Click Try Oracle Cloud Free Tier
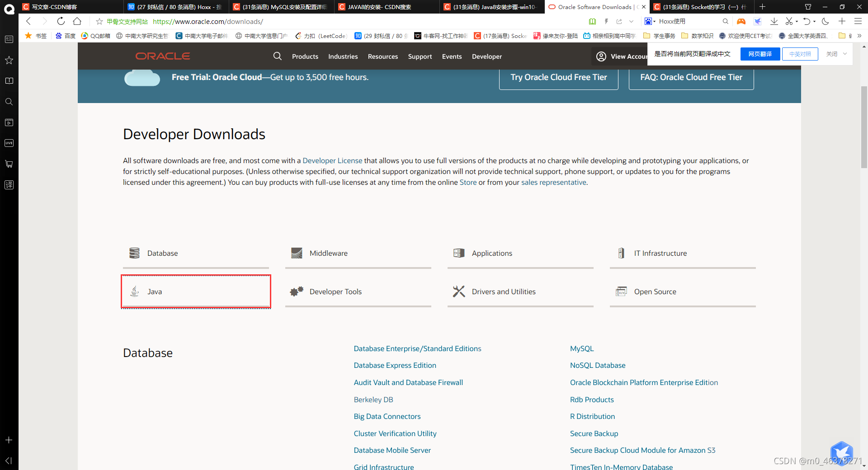Image resolution: width=868 pixels, height=470 pixels. coord(559,77)
